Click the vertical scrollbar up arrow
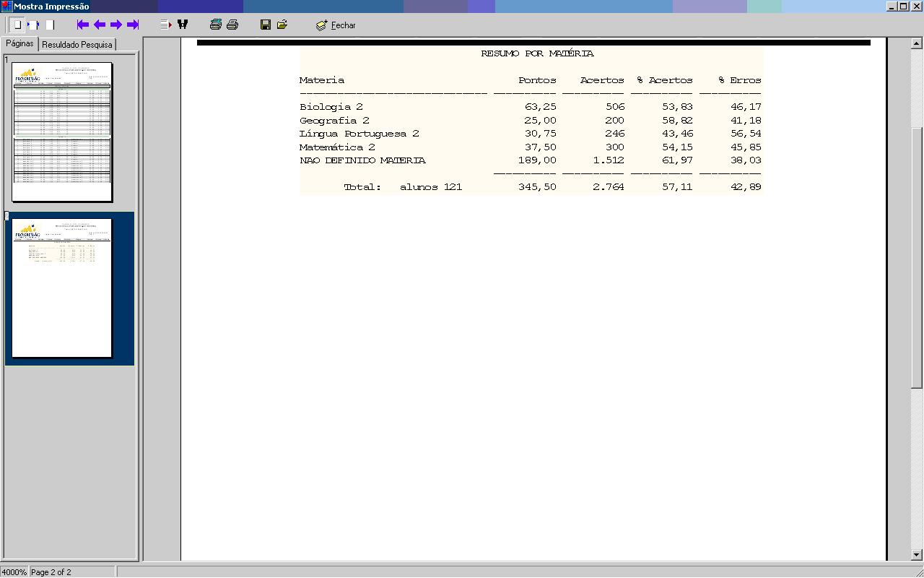This screenshot has width=924, height=578. [917, 43]
